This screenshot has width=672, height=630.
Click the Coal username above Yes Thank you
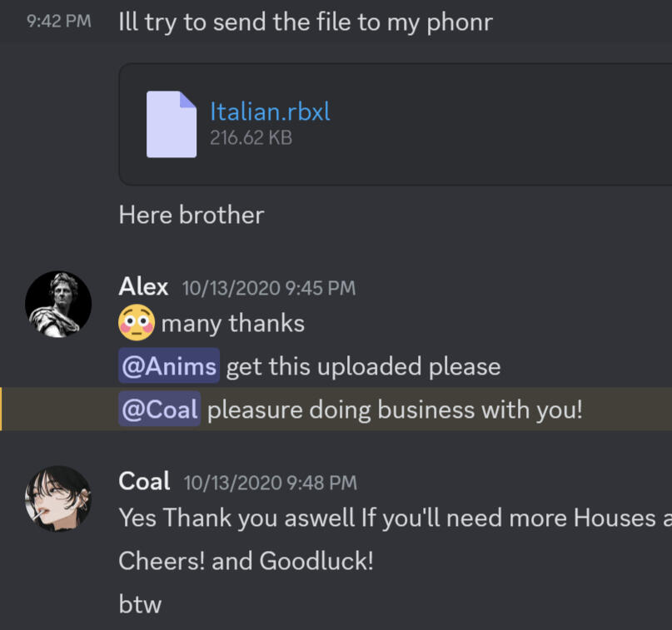coord(144,481)
